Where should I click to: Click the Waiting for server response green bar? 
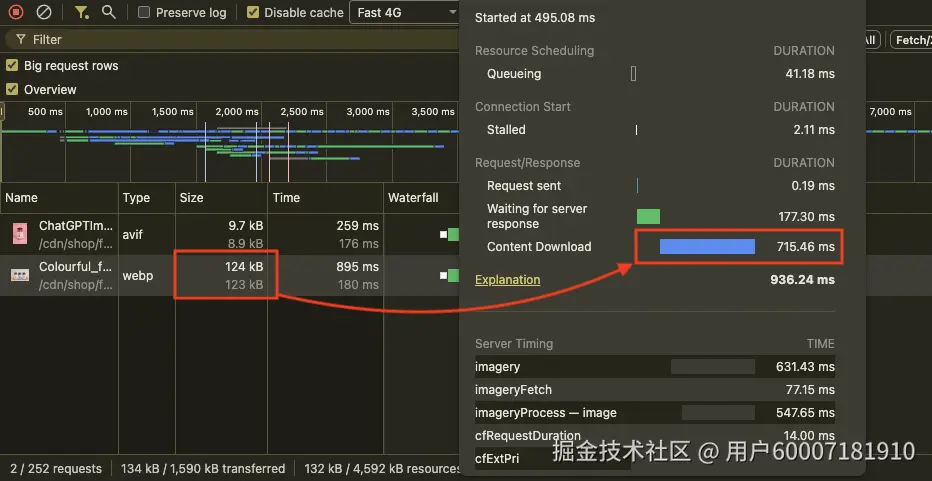pos(648,216)
